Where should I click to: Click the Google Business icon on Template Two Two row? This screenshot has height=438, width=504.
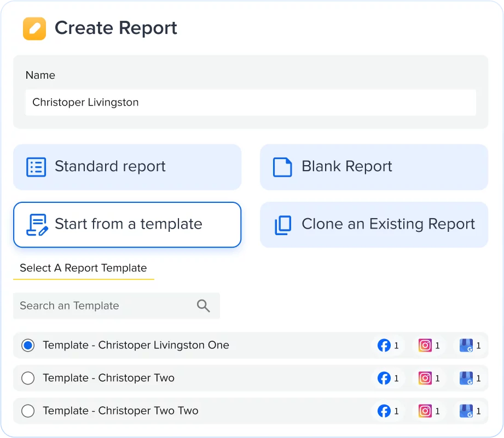click(466, 411)
